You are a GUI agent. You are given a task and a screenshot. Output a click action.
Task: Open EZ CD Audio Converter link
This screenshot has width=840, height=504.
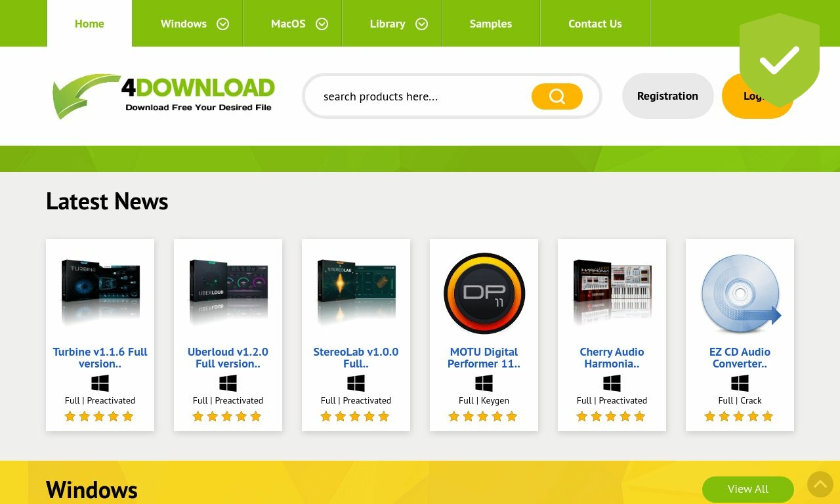740,358
